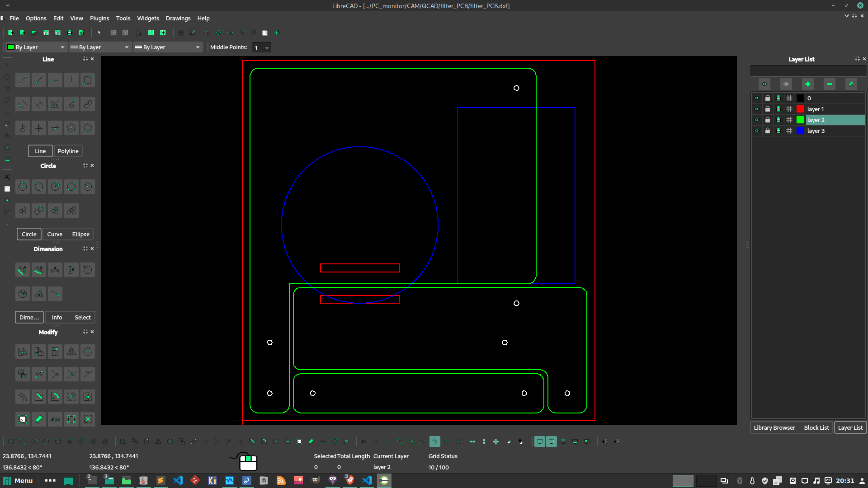The height and width of the screenshot is (488, 868).
Task: Select the horizontal line tool
Action: tap(55, 80)
